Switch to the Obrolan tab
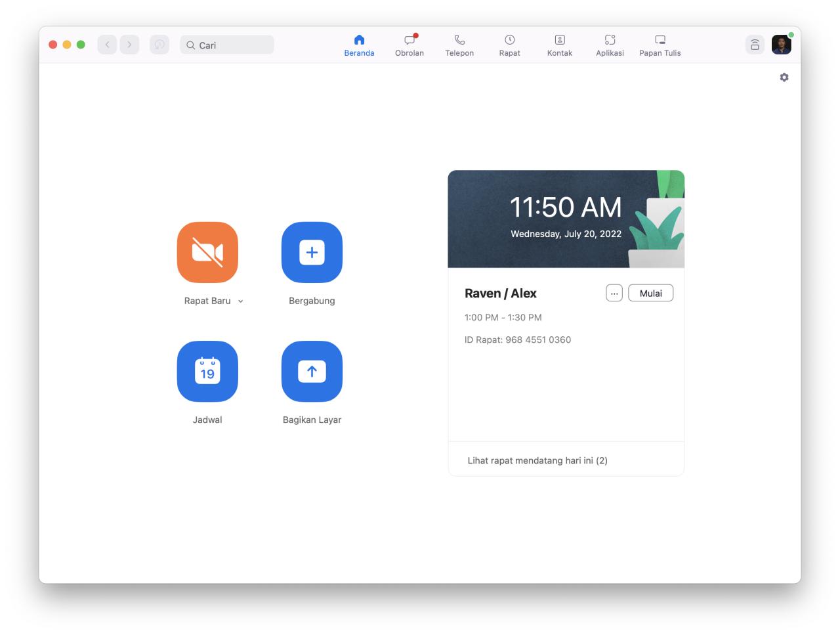 (x=409, y=45)
